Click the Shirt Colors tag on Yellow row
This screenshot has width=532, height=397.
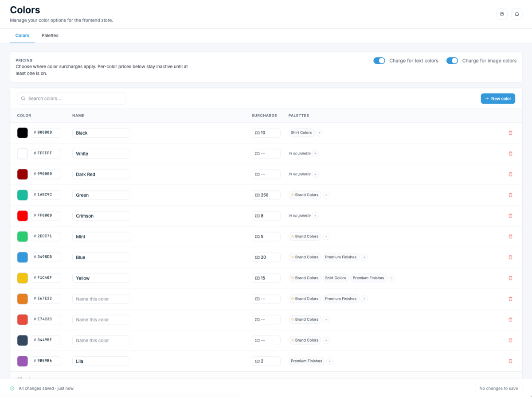point(335,278)
